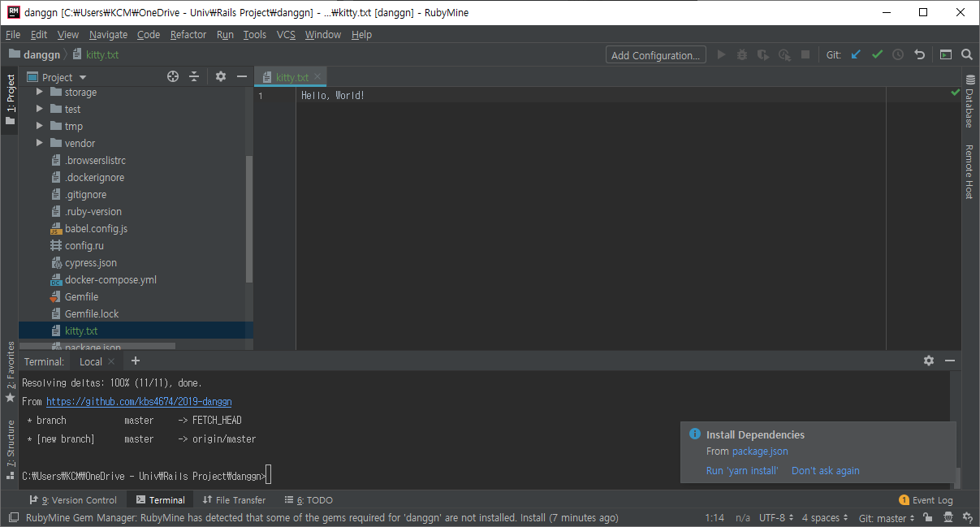Hide the Project panel with minus icon

coord(241,76)
